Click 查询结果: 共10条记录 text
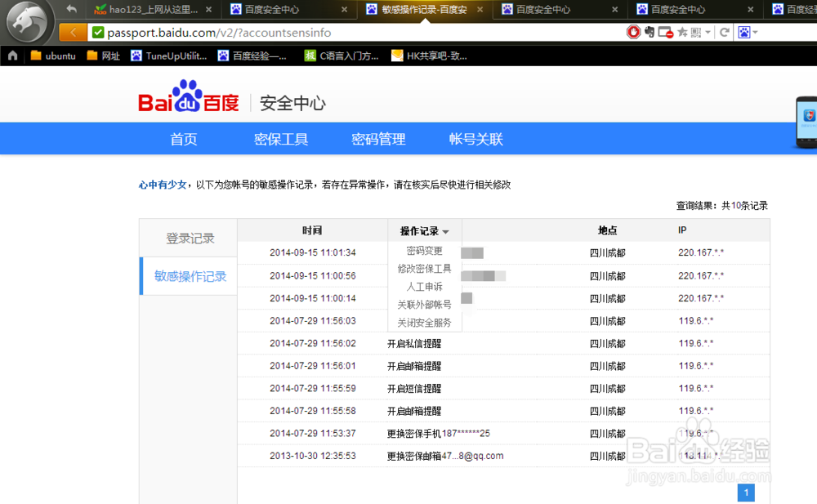The image size is (817, 504). (x=722, y=205)
